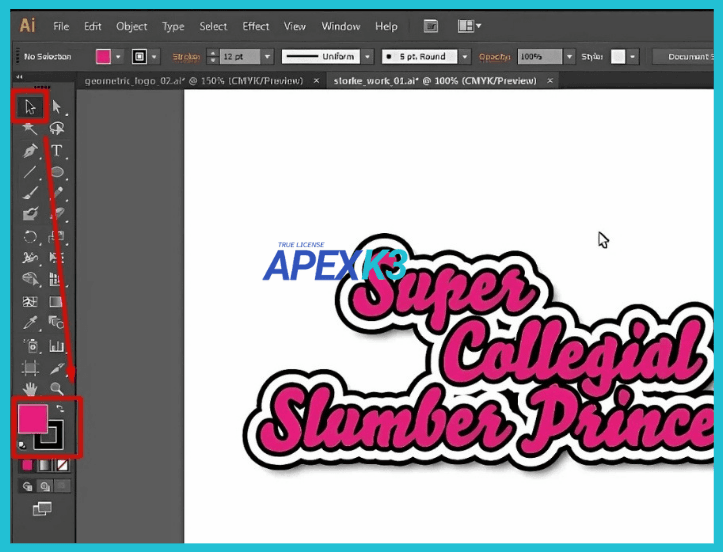The image size is (723, 552).
Task: Select the Blend tool
Action: pos(57,323)
